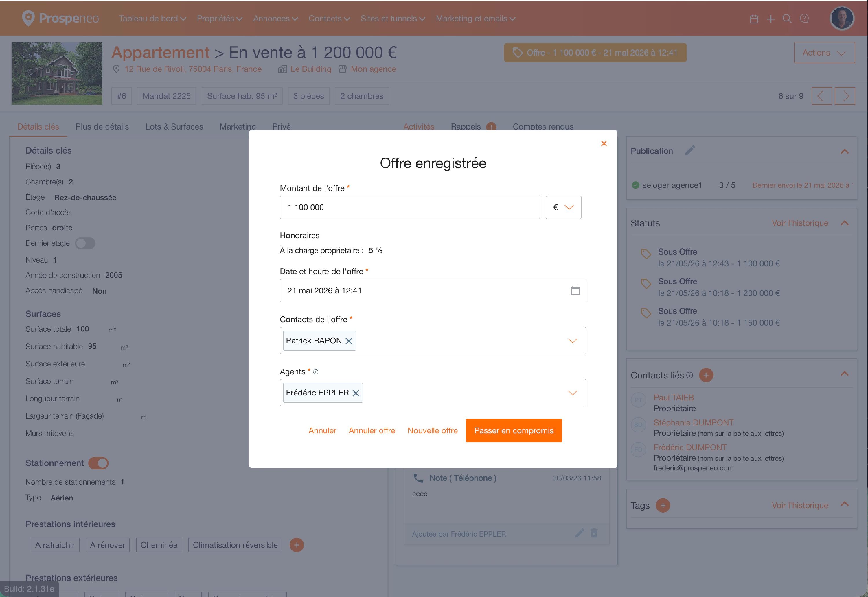Click the address location pin icon
The image size is (868, 597).
click(116, 69)
